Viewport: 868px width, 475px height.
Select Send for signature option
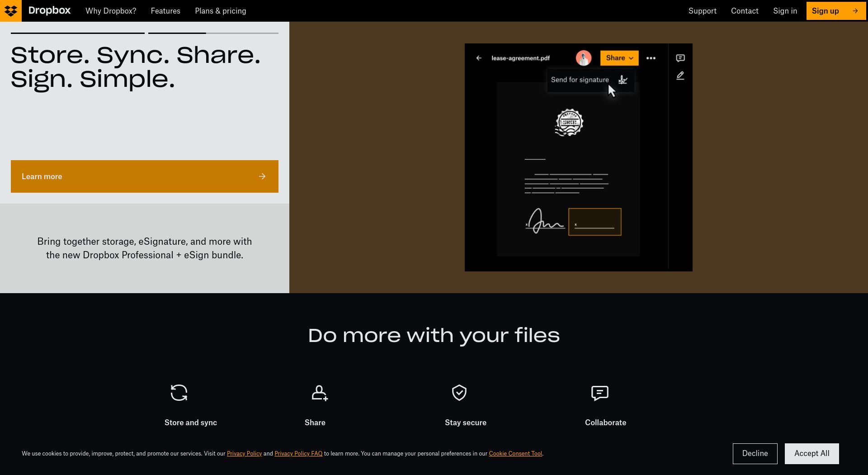point(590,80)
